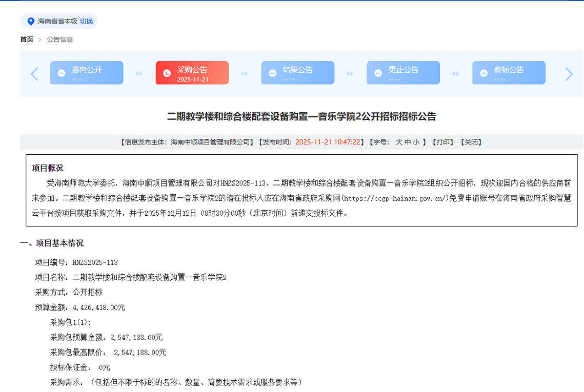Click the location pin icon beside 海南省省本级
The image size is (584, 392).
coord(31,22)
